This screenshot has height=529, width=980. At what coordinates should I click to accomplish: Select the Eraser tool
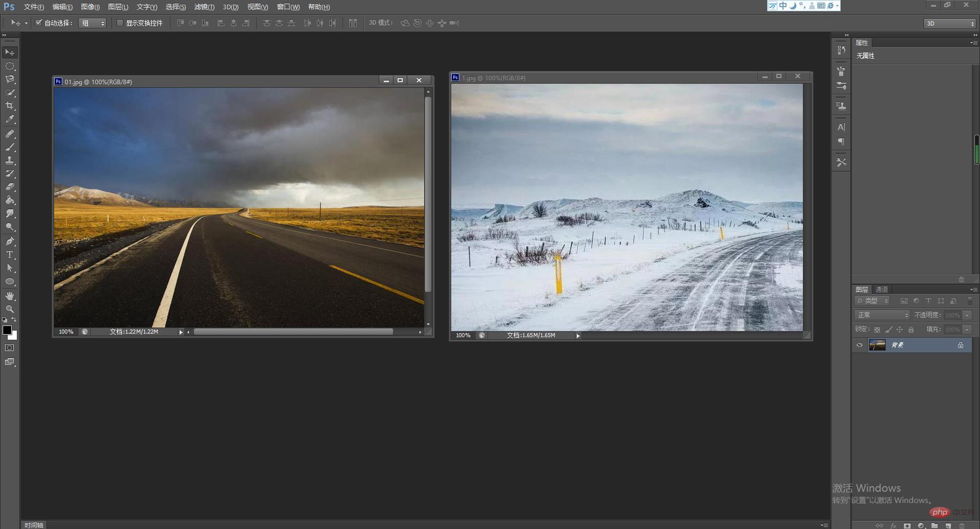click(x=10, y=187)
